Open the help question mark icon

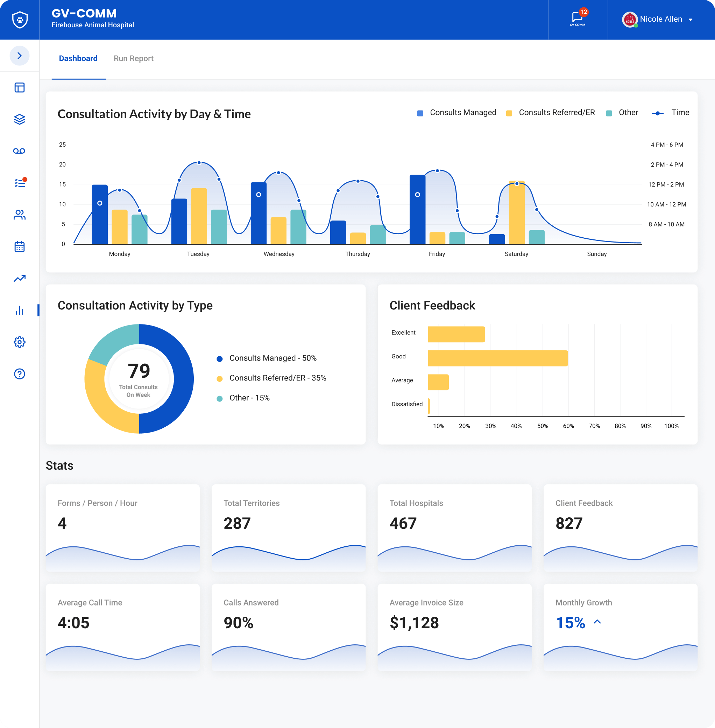point(20,374)
